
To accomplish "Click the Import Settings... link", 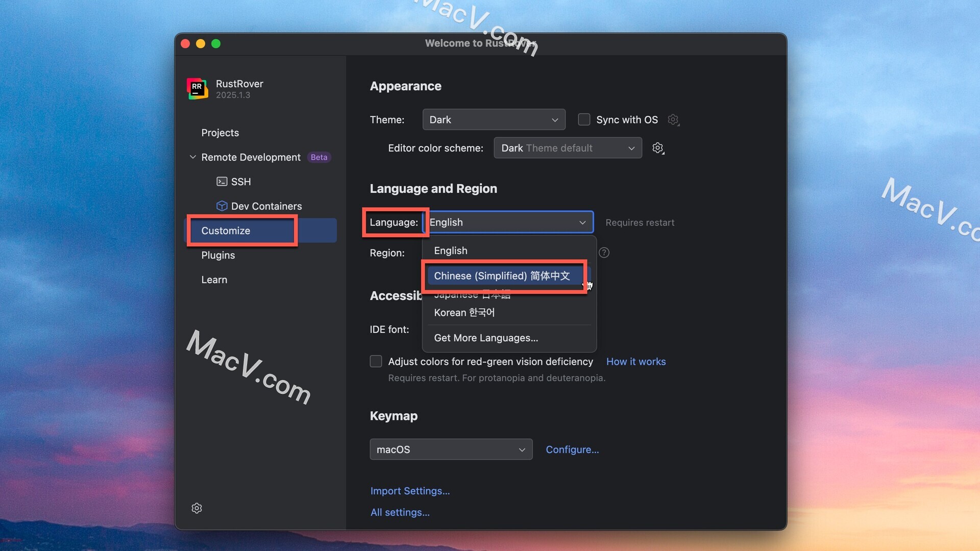I will coord(410,491).
